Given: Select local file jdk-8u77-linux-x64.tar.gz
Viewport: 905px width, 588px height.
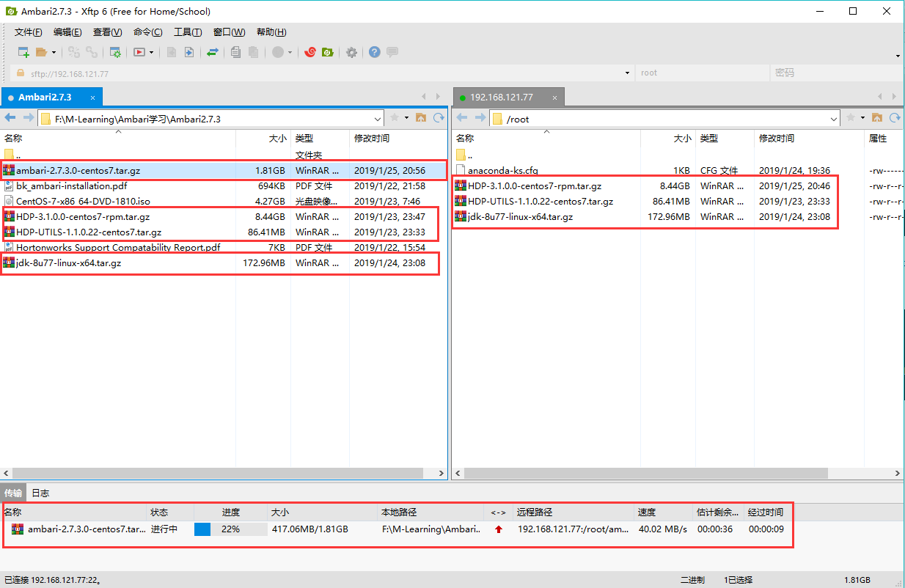Looking at the screenshot, I should tap(223, 262).
